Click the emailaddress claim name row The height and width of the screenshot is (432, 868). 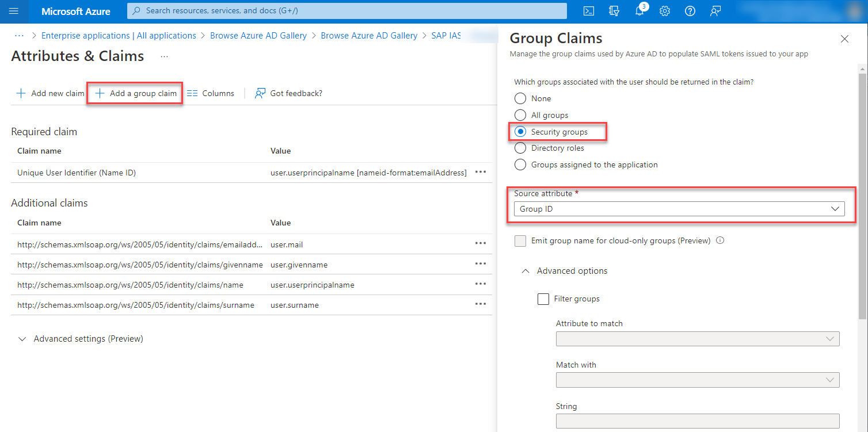tap(140, 244)
